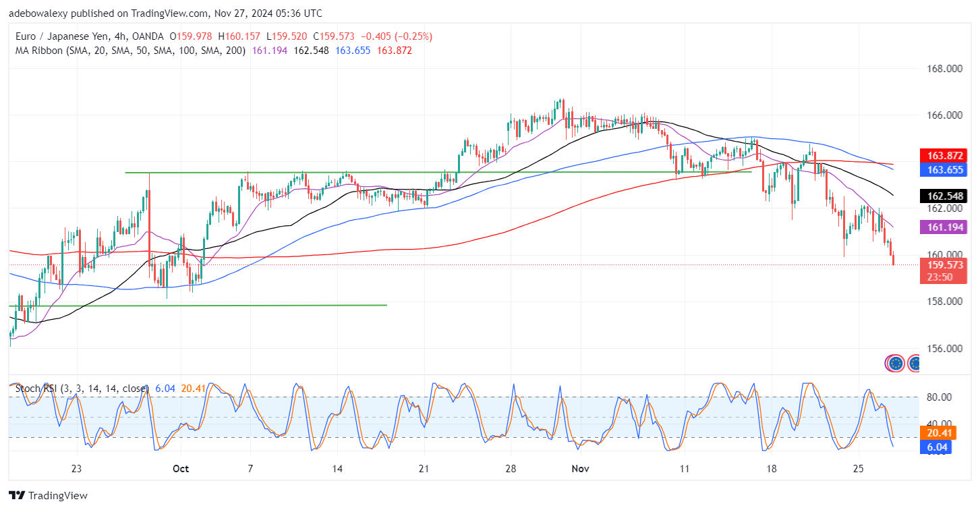Click the blue 6.04 value in Stoch RSI legend
Screen dimensions: 980x510
pyautogui.click(x=165, y=389)
